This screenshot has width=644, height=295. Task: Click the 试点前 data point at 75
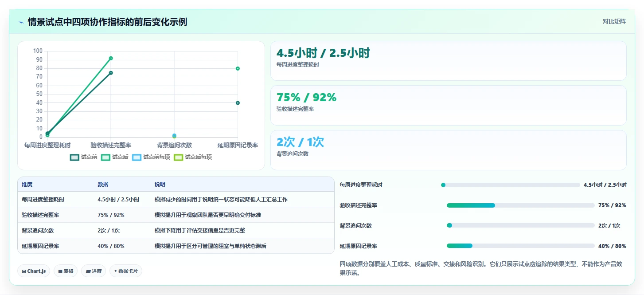click(111, 73)
